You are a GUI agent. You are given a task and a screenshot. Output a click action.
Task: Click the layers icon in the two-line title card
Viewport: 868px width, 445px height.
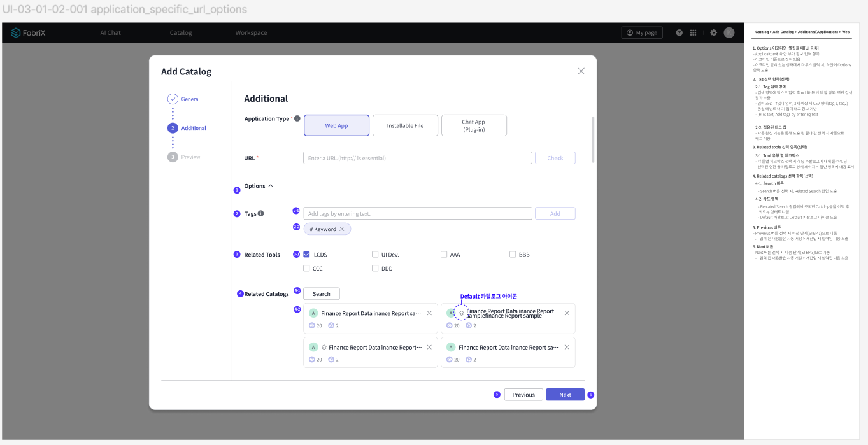pos(462,313)
